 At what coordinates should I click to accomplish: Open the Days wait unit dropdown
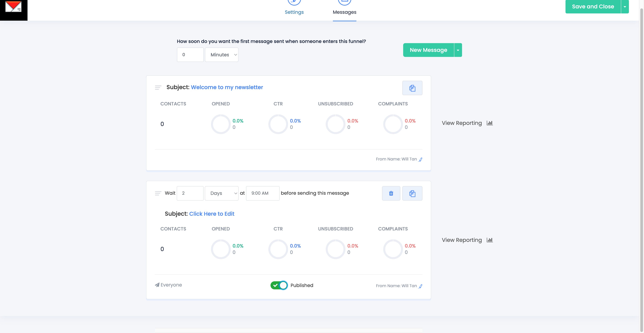point(222,193)
